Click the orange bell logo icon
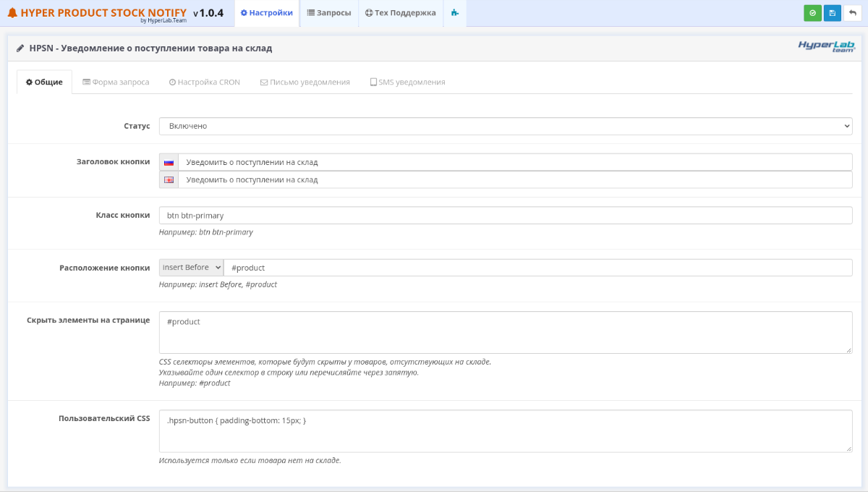The height and width of the screenshot is (492, 868). tap(12, 13)
